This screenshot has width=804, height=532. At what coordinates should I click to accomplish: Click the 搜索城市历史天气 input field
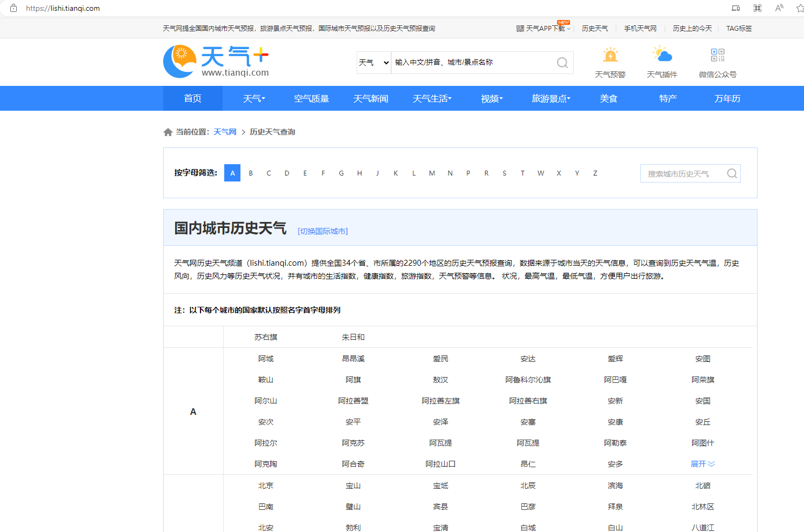pyautogui.click(x=684, y=173)
